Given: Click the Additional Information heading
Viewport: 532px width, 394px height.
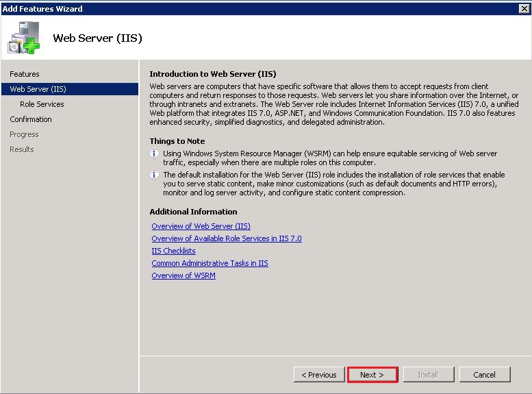Looking at the screenshot, I should coord(193,212).
